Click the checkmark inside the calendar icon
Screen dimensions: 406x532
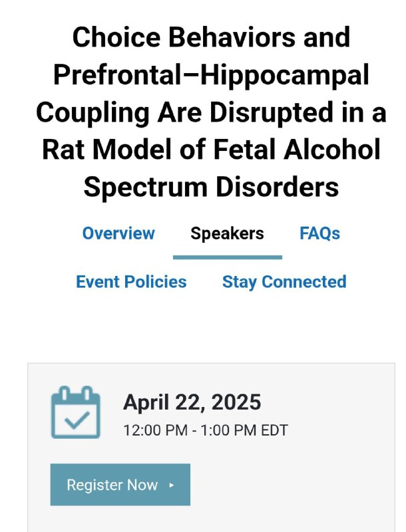tap(77, 420)
